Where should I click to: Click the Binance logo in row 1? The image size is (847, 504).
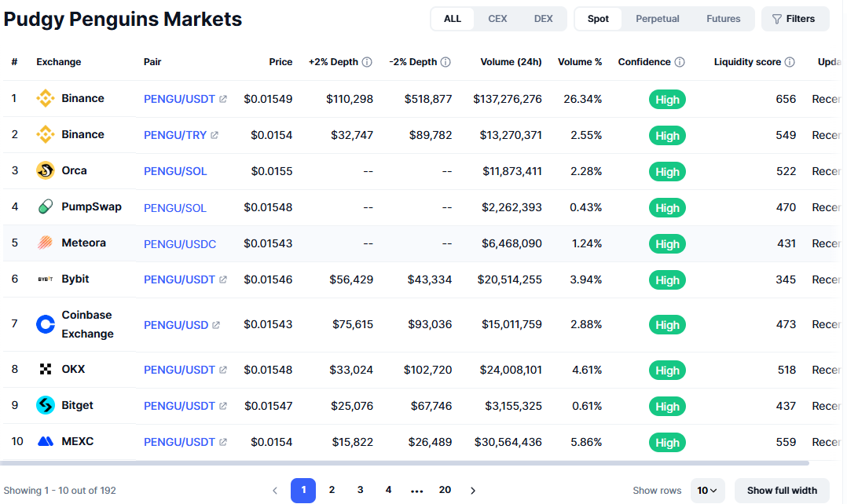[46, 98]
